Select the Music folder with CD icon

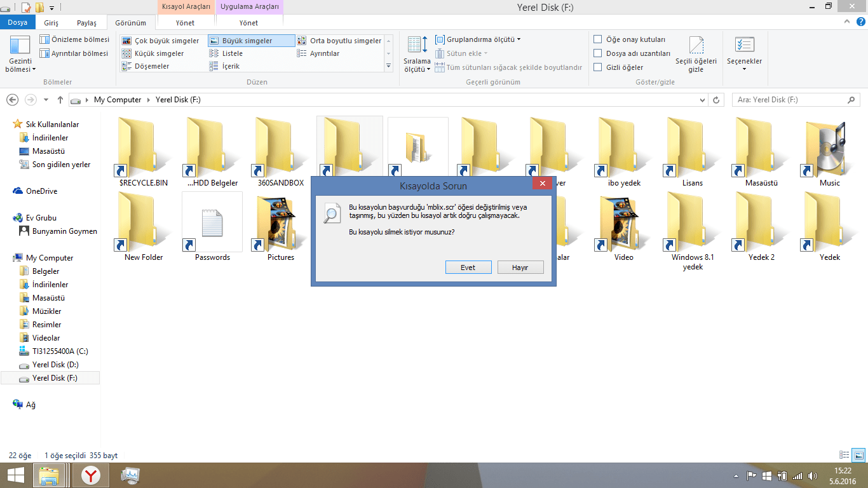tap(830, 152)
